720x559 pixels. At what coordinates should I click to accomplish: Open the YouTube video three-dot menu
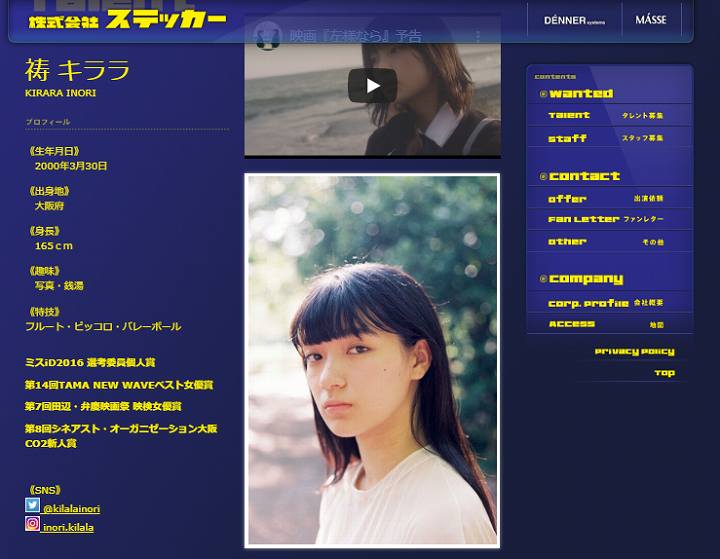tap(478, 36)
